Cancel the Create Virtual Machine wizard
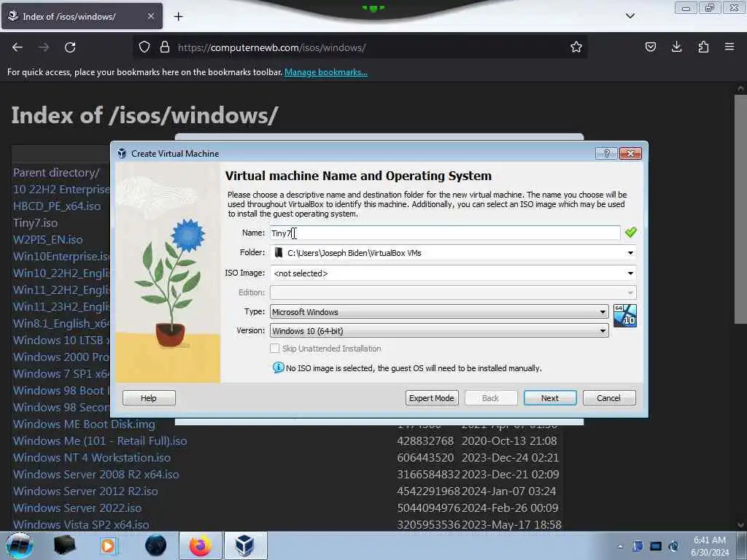Viewport: 747px width, 560px height. (x=609, y=398)
